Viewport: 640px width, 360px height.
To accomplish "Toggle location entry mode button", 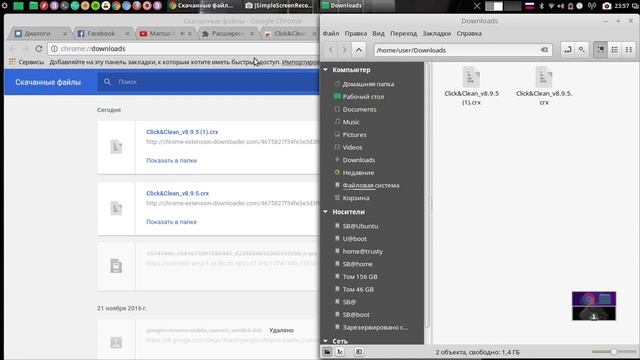I will coord(568,49).
